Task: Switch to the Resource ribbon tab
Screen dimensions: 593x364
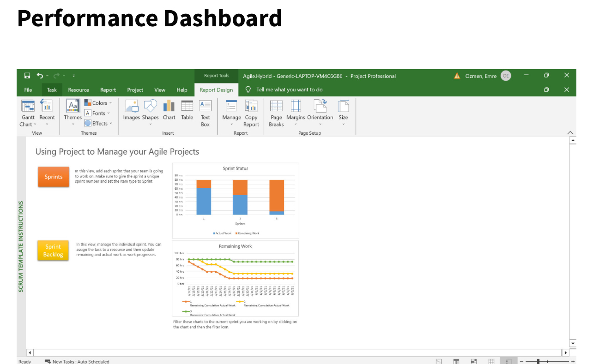Action: 79,90
